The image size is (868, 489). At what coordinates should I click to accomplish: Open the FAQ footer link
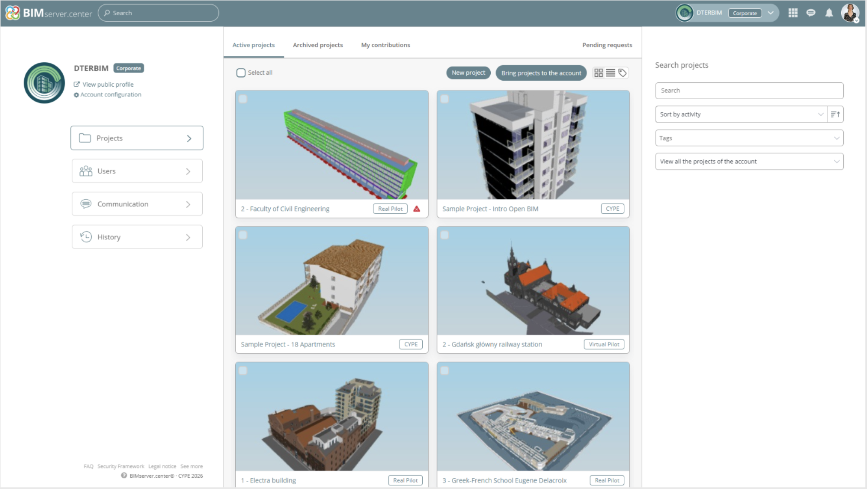88,466
